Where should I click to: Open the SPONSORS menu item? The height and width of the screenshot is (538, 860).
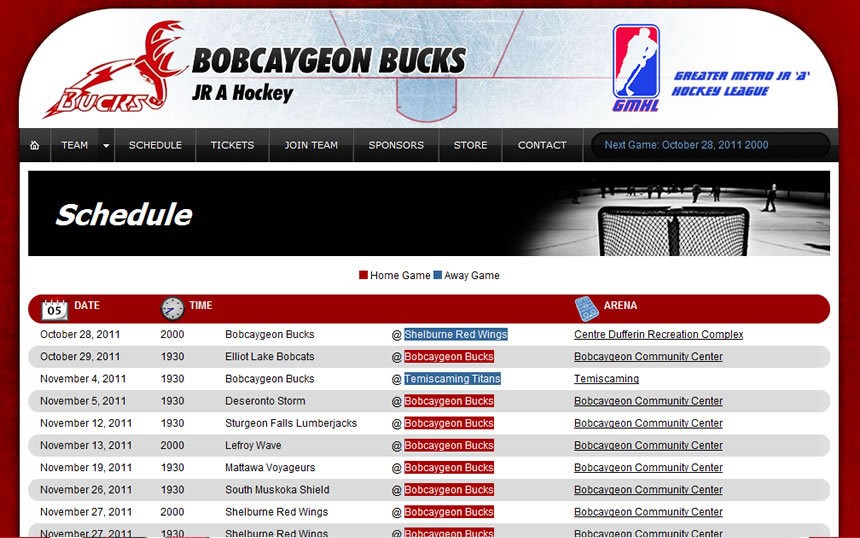point(396,145)
